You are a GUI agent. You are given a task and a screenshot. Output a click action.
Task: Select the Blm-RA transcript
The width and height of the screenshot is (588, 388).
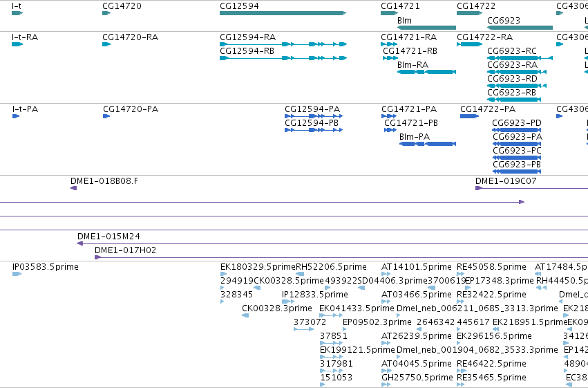(x=427, y=72)
